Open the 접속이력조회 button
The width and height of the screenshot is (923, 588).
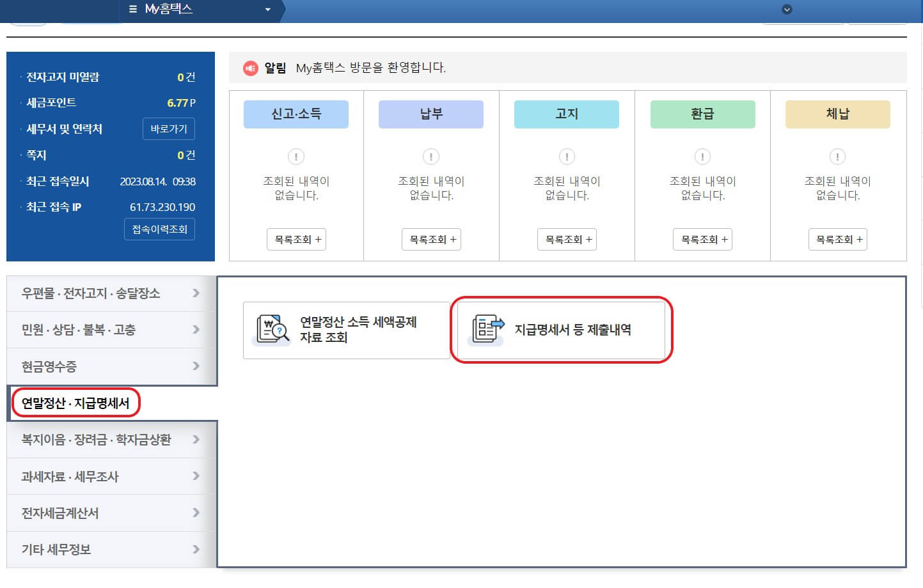[159, 229]
